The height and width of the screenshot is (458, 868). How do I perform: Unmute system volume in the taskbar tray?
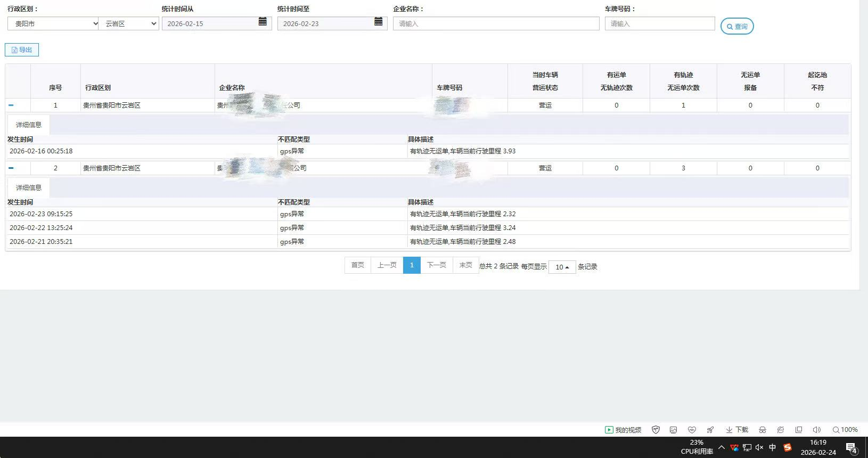[x=759, y=447]
